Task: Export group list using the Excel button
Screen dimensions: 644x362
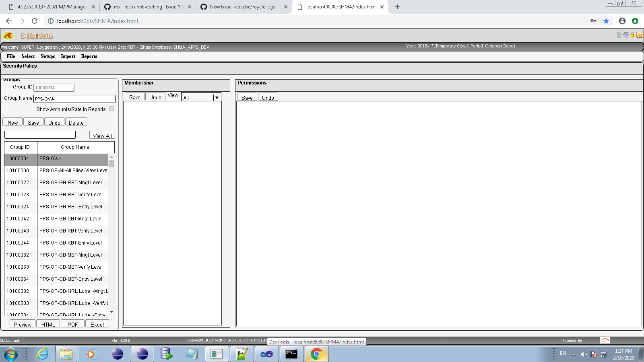Action: [97, 324]
